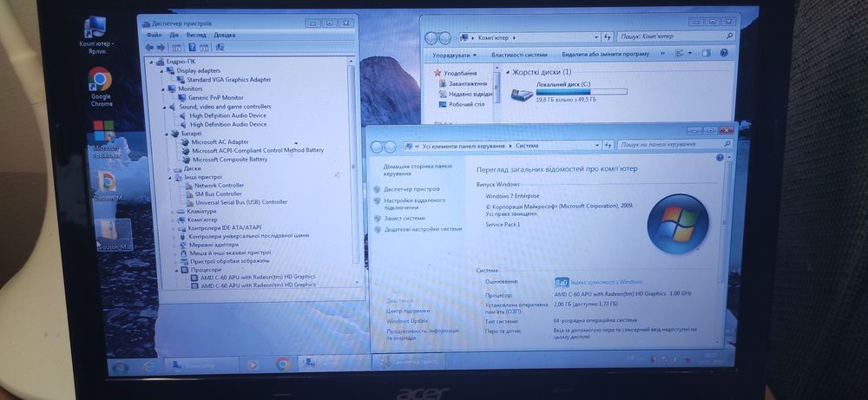
Task: Select Universal Serial Bus (USB) Controller
Action: 236,202
